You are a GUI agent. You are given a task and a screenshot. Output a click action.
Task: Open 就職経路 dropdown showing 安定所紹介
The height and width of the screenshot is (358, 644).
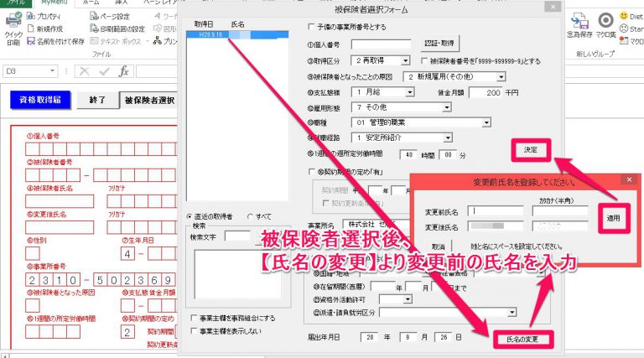coord(448,137)
